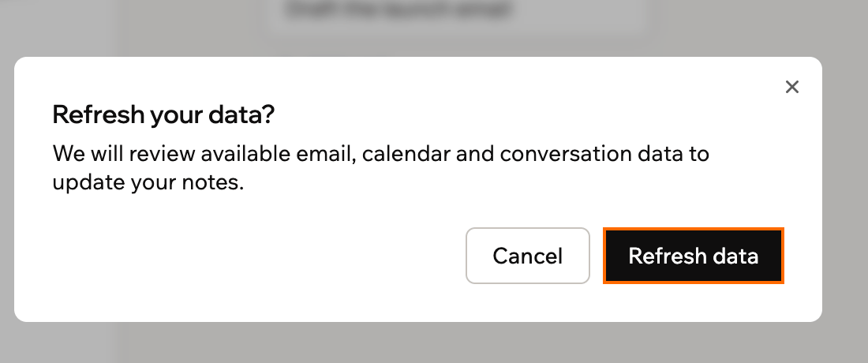Confirm refreshing your data
The height and width of the screenshot is (363, 868).
693,256
